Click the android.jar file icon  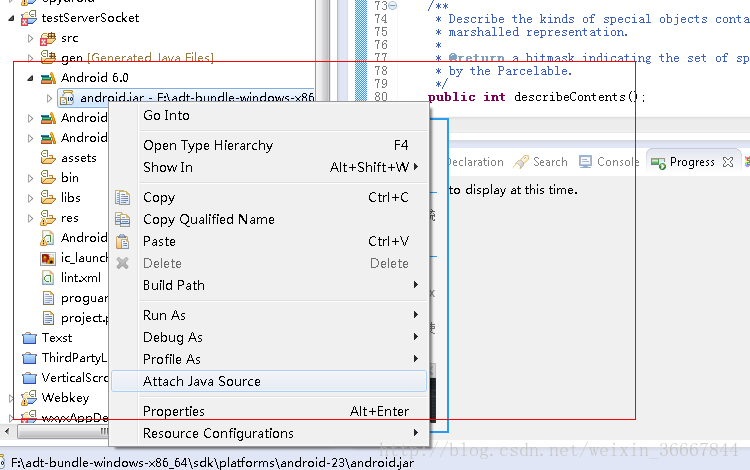pyautogui.click(x=66, y=98)
